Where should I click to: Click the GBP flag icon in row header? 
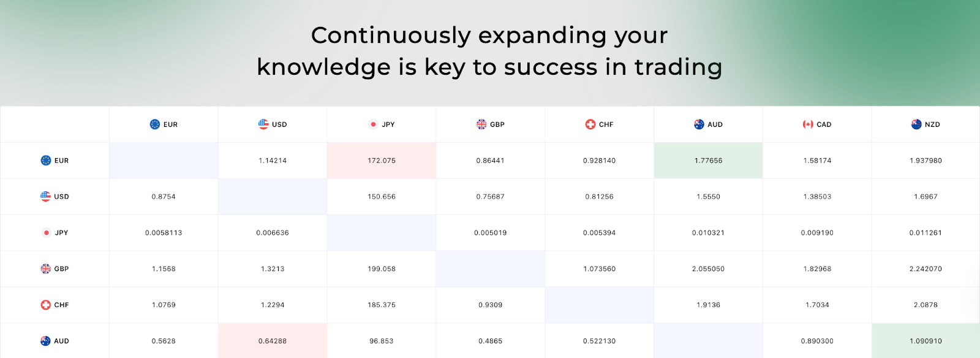[x=46, y=269]
